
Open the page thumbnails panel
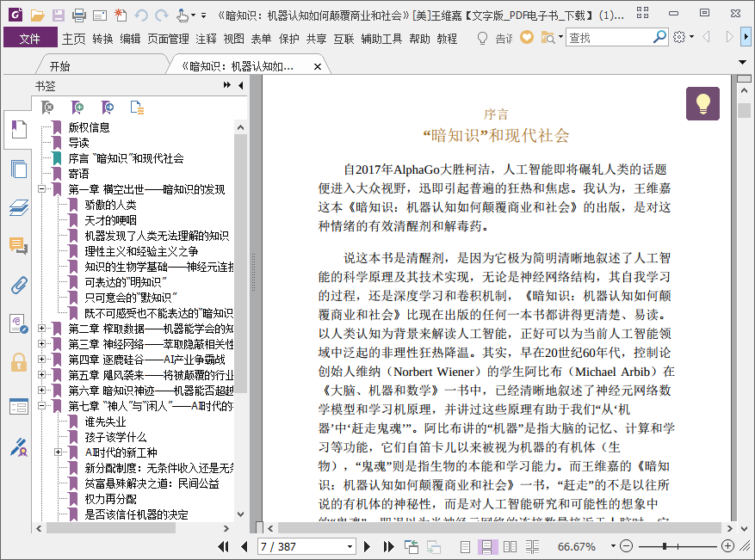(x=19, y=169)
